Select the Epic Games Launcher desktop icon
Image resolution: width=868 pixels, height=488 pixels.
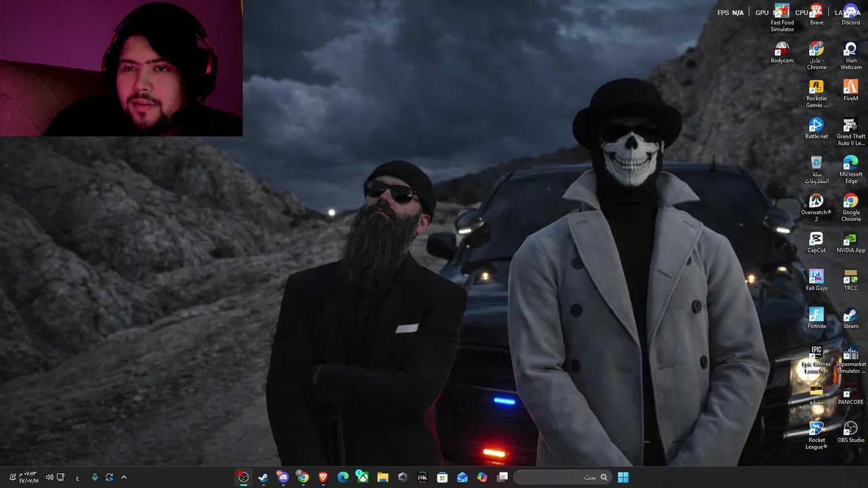click(x=816, y=360)
